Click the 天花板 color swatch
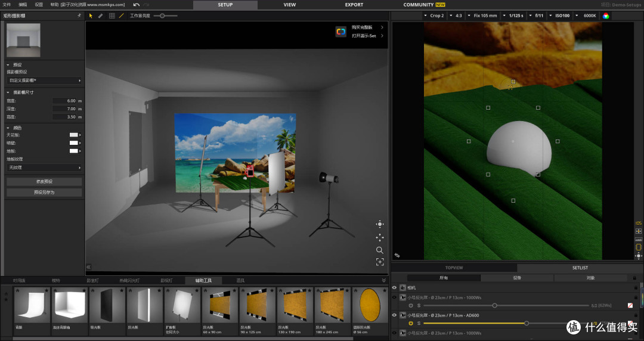This screenshot has height=341, width=644. pos(74,135)
